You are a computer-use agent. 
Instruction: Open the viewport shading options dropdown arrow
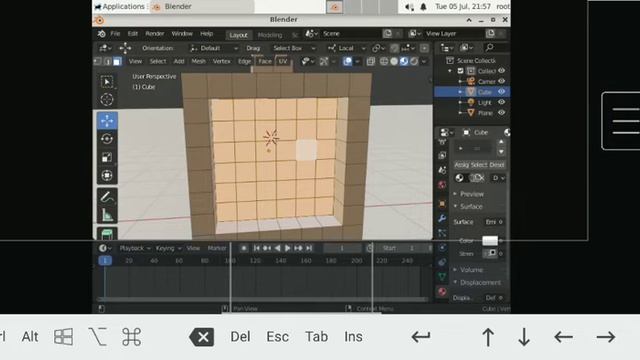pos(424,62)
